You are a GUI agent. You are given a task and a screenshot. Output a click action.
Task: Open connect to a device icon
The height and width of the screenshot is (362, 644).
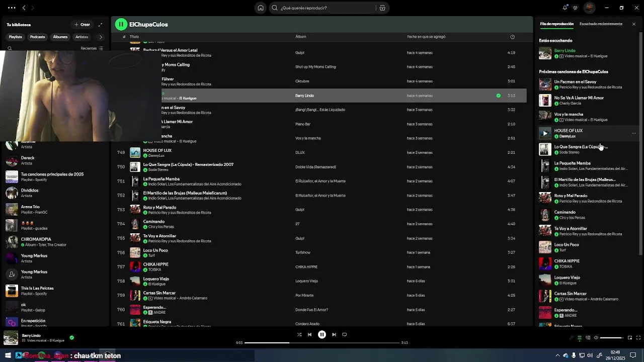(x=588, y=338)
